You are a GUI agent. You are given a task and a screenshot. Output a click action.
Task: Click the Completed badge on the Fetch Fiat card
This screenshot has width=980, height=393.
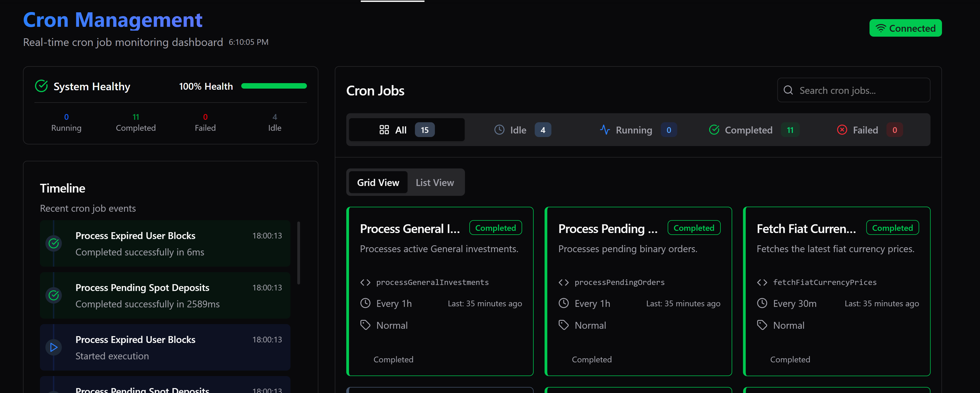point(892,228)
